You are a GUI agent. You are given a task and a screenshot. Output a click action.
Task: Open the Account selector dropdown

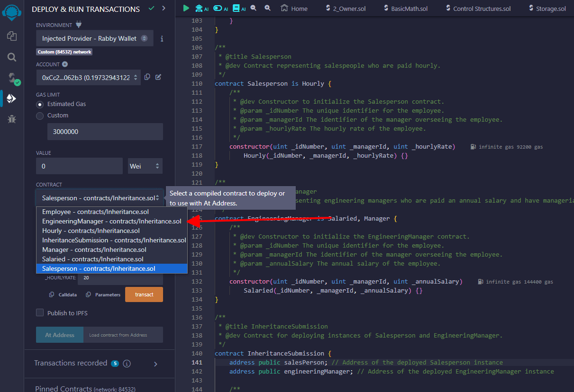coord(89,78)
